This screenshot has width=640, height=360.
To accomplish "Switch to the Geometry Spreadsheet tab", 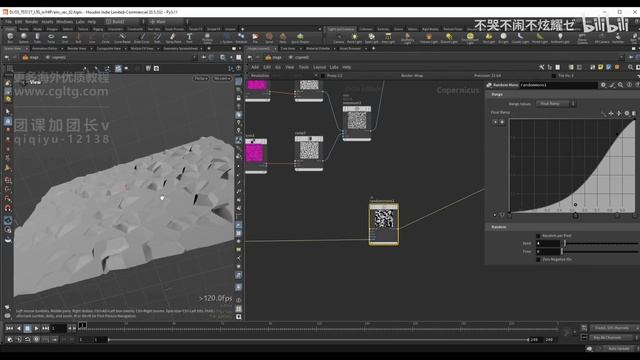I will tap(180, 49).
